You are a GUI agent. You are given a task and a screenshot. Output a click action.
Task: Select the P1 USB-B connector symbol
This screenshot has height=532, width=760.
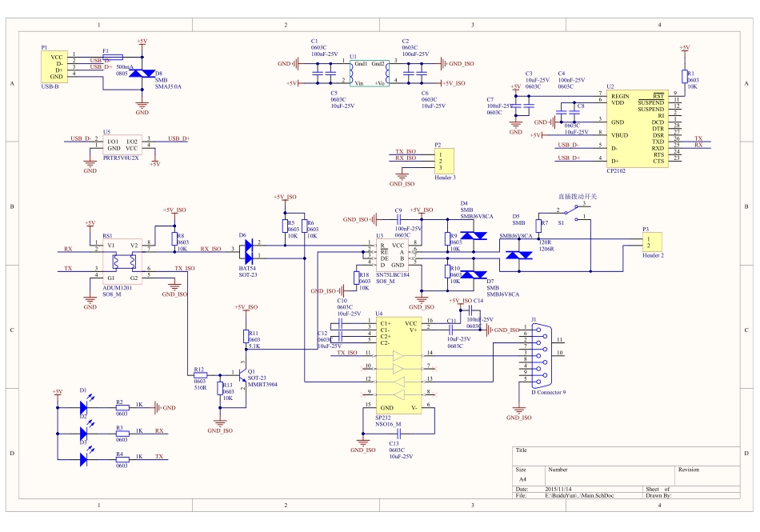pyautogui.click(x=54, y=67)
